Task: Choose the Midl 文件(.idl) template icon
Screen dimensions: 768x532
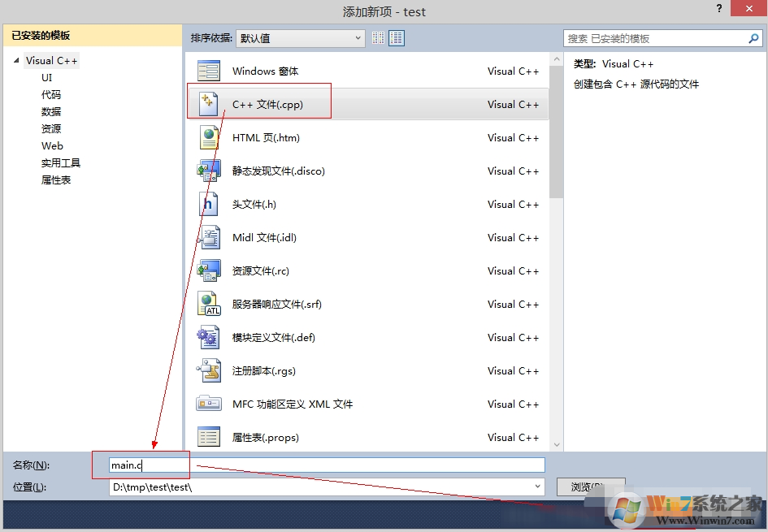Action: (209, 237)
